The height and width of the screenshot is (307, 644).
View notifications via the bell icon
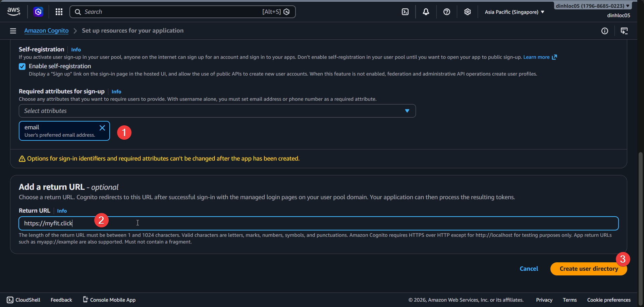click(426, 11)
